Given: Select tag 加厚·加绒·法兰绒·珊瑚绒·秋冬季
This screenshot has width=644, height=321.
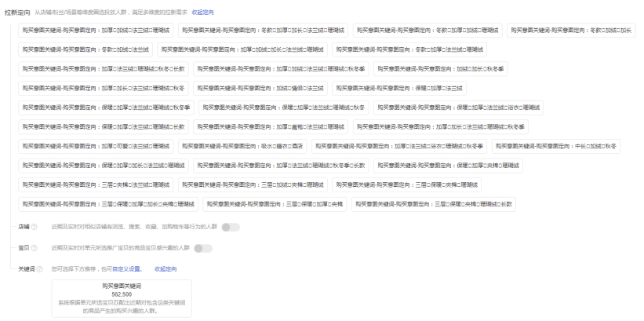Looking at the screenshot, I should pyautogui.click(x=281, y=69).
